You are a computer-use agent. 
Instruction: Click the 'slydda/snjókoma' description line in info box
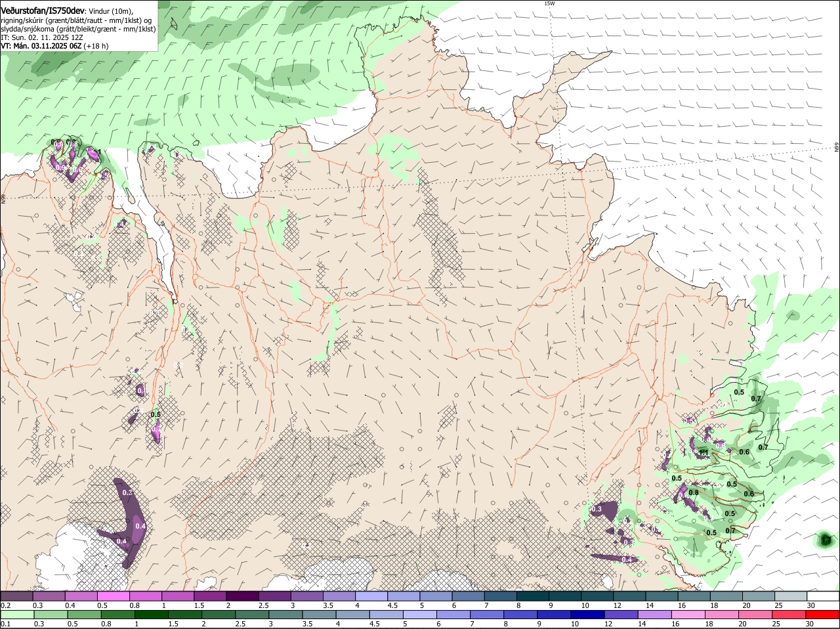pos(78,29)
